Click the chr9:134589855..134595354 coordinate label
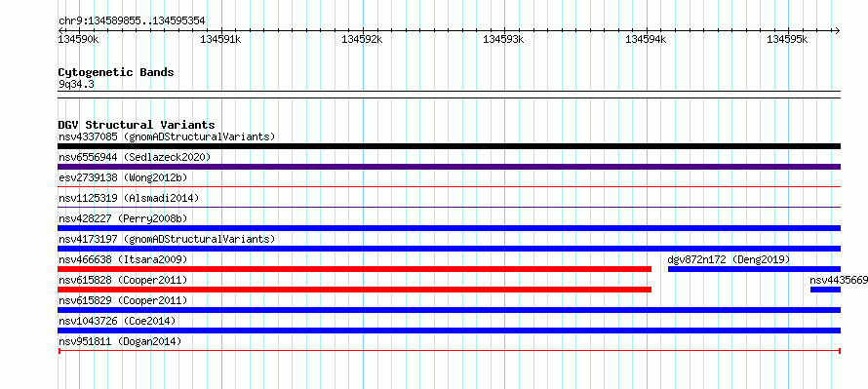Screen dimensions: 868x389 132,21
